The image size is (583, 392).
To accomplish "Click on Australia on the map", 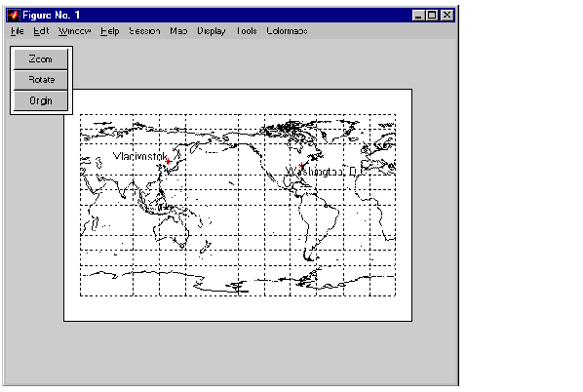I will [x=172, y=232].
